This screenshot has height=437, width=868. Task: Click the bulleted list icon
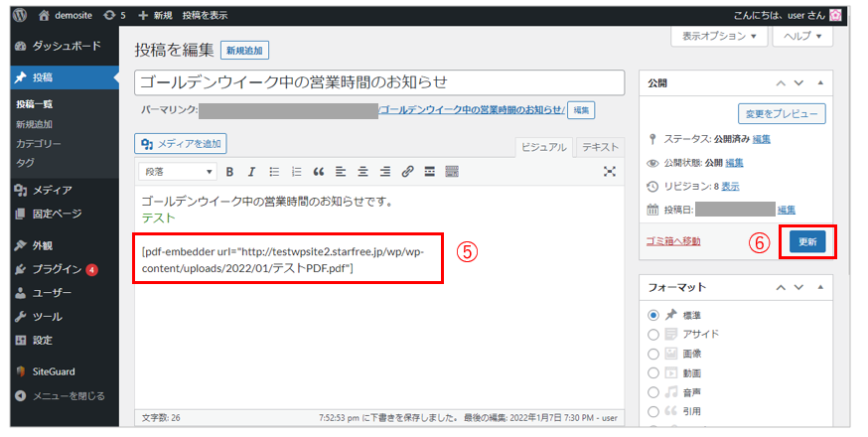[x=274, y=171]
